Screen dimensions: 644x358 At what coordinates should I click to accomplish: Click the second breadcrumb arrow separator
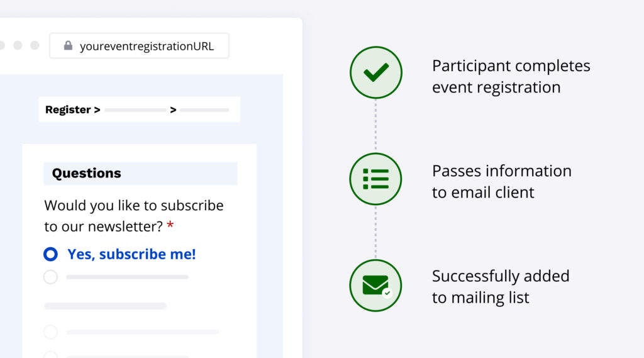[173, 110]
